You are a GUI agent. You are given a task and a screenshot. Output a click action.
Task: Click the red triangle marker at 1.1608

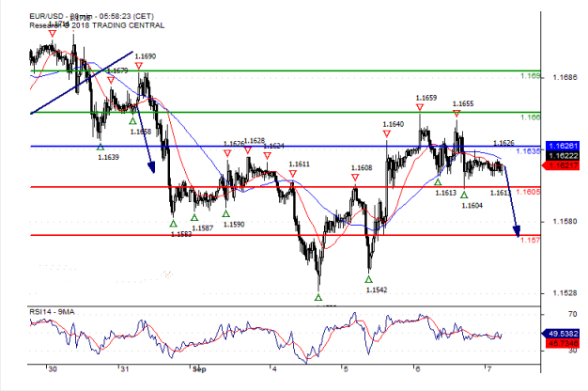[355, 178]
